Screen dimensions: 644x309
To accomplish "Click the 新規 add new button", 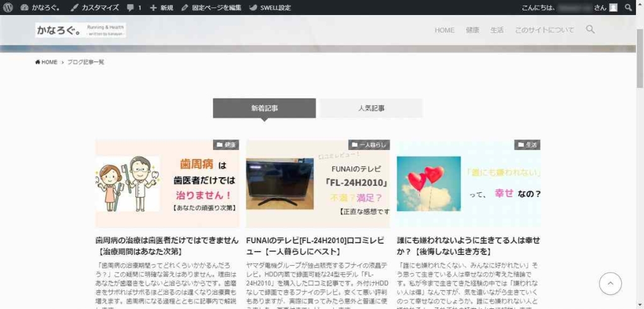I will point(162,8).
